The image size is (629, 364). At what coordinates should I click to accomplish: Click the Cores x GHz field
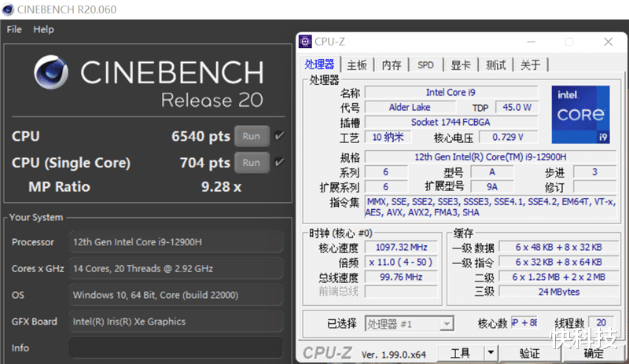[x=176, y=269]
